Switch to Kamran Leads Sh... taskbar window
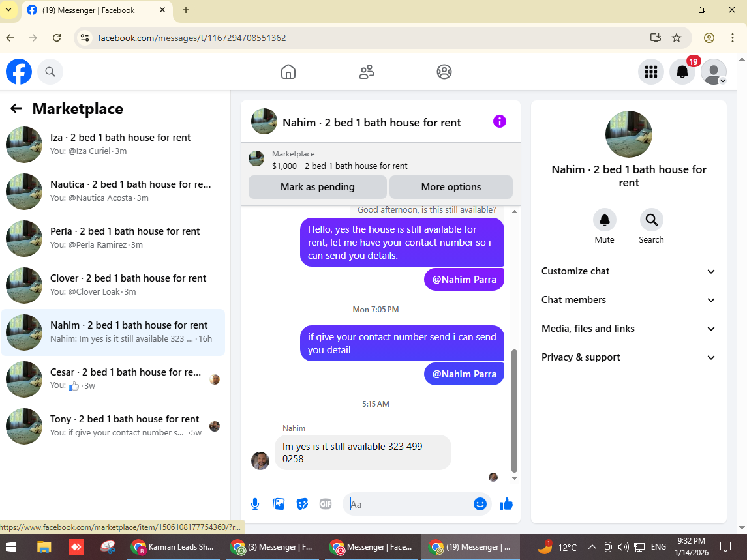 pyautogui.click(x=173, y=547)
